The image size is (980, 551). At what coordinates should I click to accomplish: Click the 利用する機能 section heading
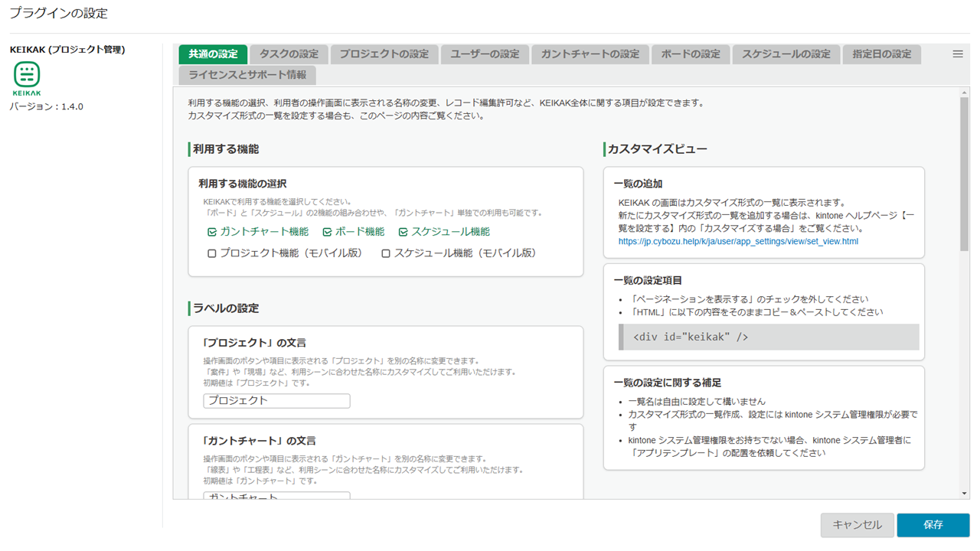[226, 149]
